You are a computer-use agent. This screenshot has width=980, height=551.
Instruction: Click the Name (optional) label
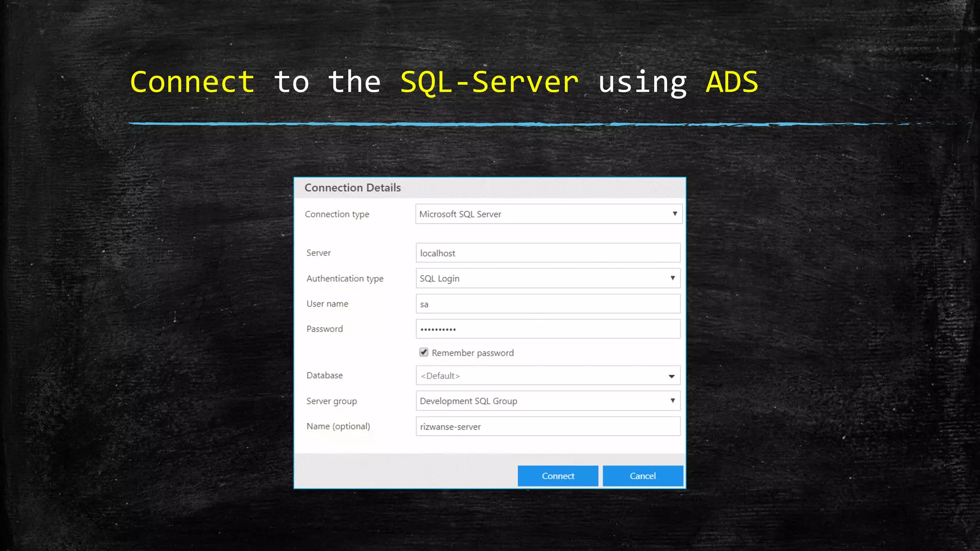click(338, 426)
